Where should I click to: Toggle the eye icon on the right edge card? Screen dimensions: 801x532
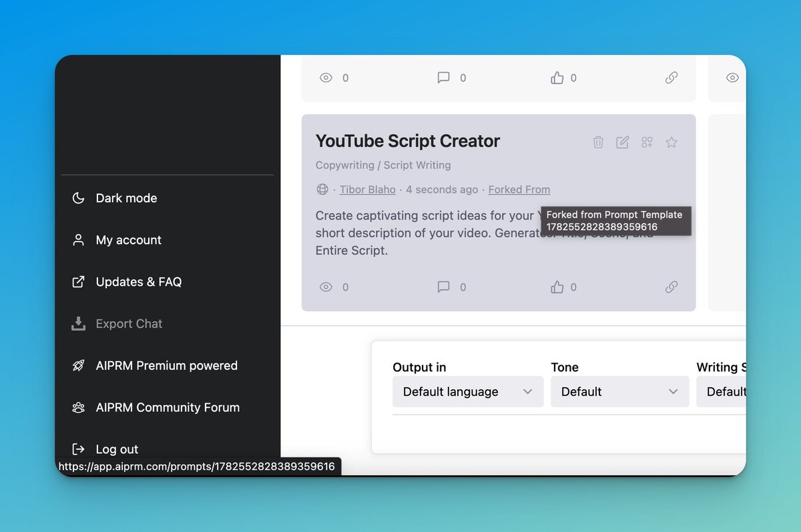[732, 77]
